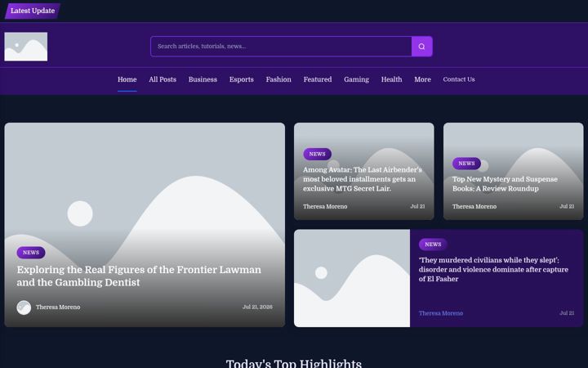Open the El Fasher violence article
The image size is (588, 368).
coord(493,270)
